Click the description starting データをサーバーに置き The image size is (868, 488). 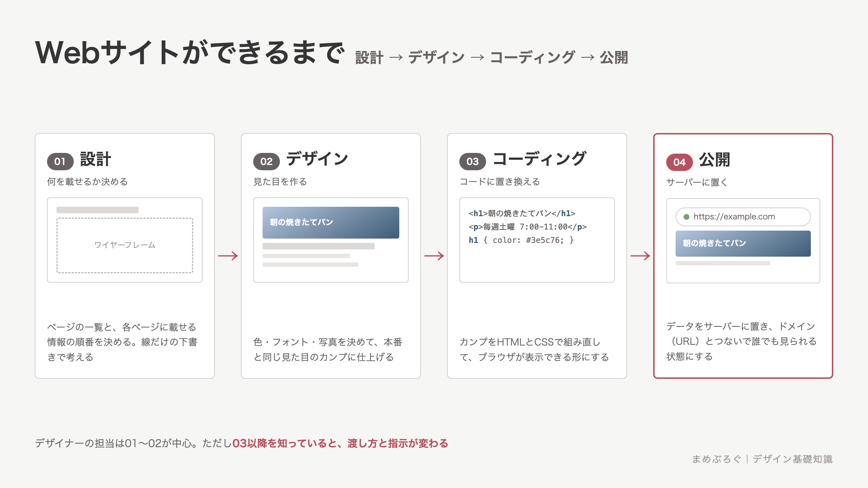tap(741, 341)
